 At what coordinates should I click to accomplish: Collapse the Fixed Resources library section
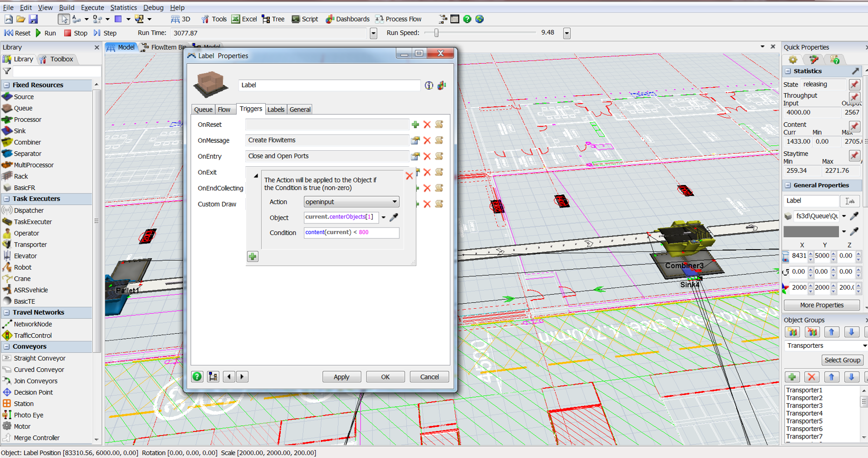coord(7,85)
